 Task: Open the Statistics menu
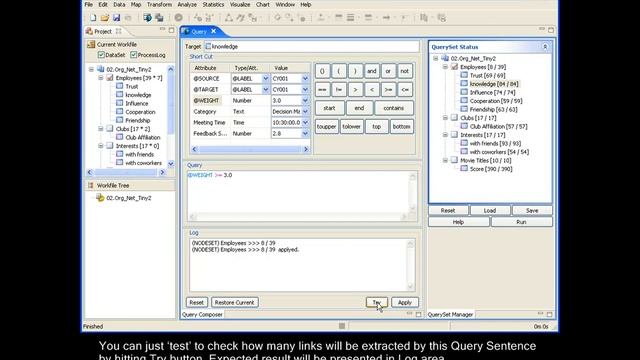coord(213,4)
